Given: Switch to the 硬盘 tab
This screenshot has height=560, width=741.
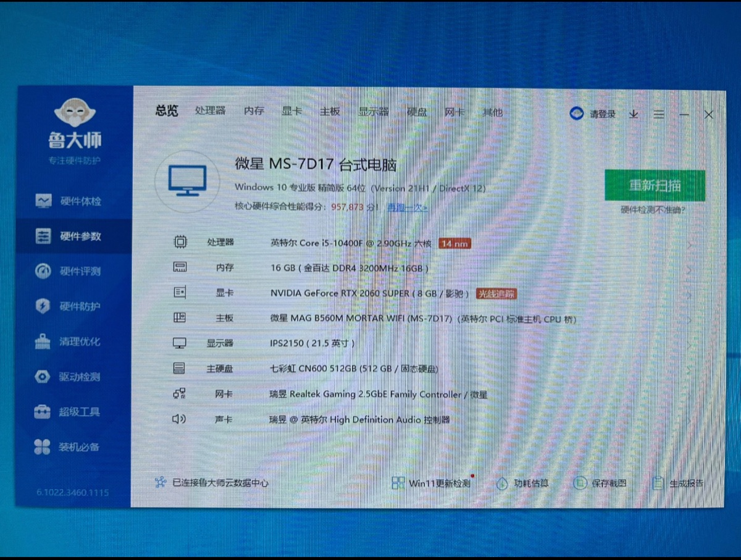Looking at the screenshot, I should coord(417,112).
